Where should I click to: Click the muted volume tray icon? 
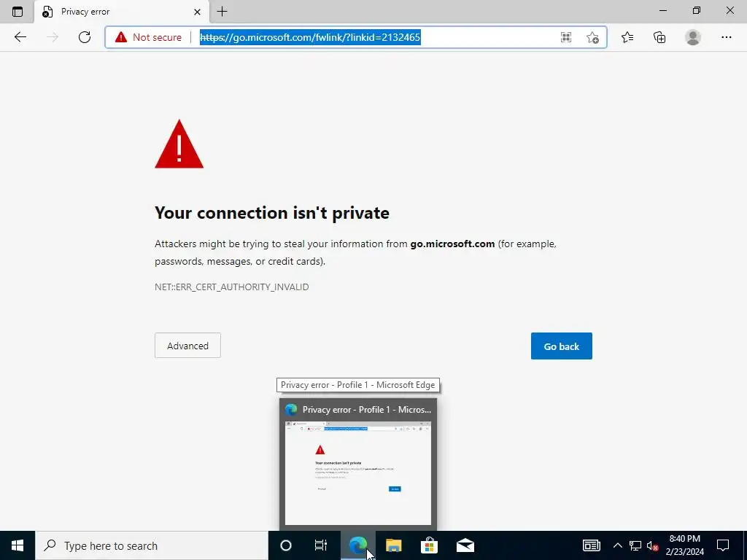click(652, 545)
